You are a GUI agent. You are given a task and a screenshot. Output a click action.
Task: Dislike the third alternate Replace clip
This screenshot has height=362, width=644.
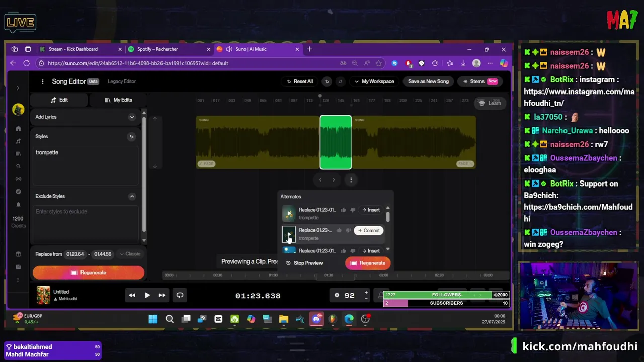point(353,251)
